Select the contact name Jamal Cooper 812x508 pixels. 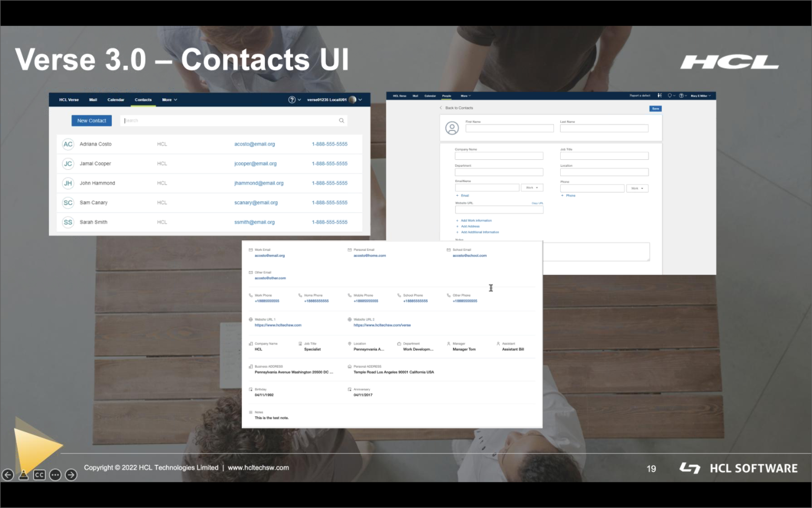click(x=95, y=164)
